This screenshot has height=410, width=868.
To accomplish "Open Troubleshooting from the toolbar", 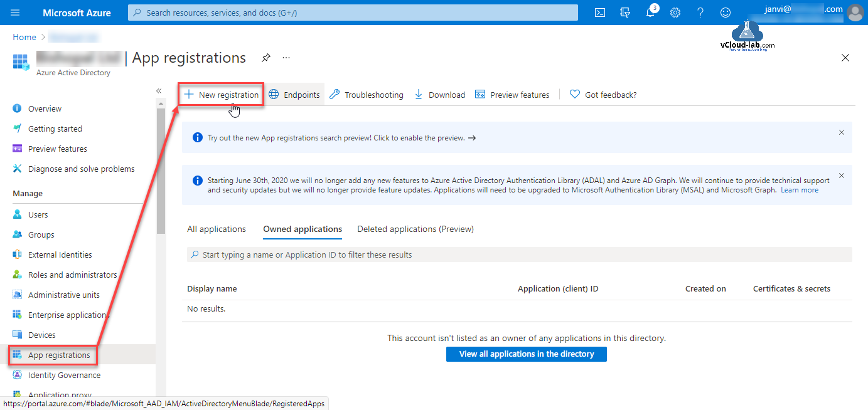I will click(367, 95).
